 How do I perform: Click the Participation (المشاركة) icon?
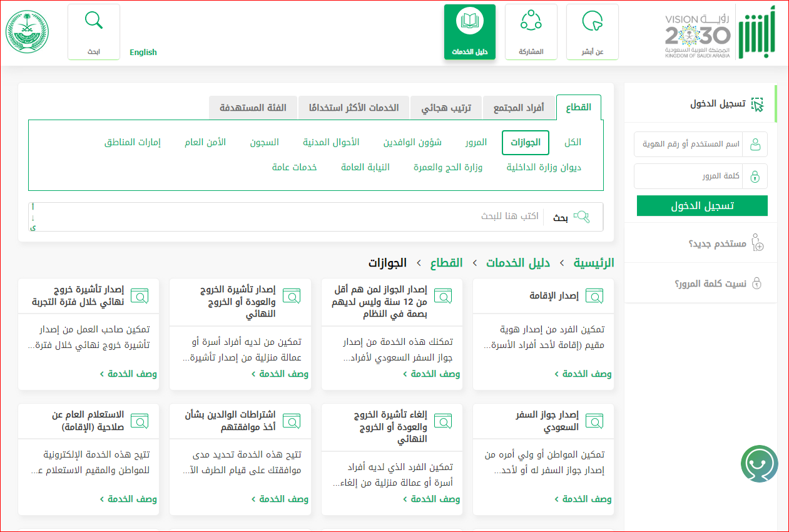coord(531,21)
